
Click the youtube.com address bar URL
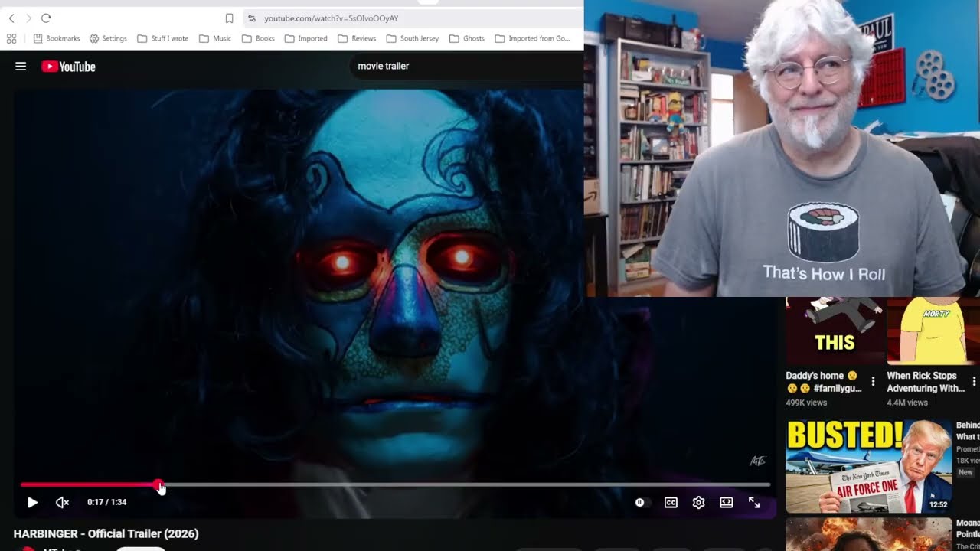(x=331, y=18)
